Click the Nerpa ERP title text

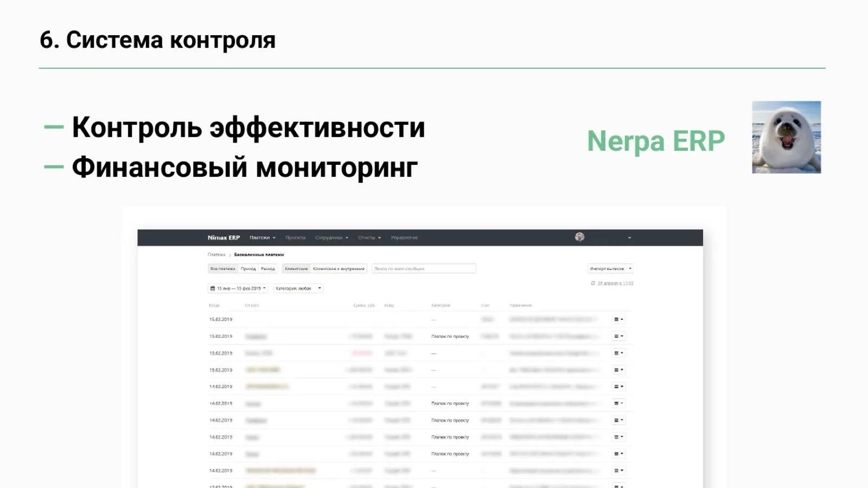point(656,141)
